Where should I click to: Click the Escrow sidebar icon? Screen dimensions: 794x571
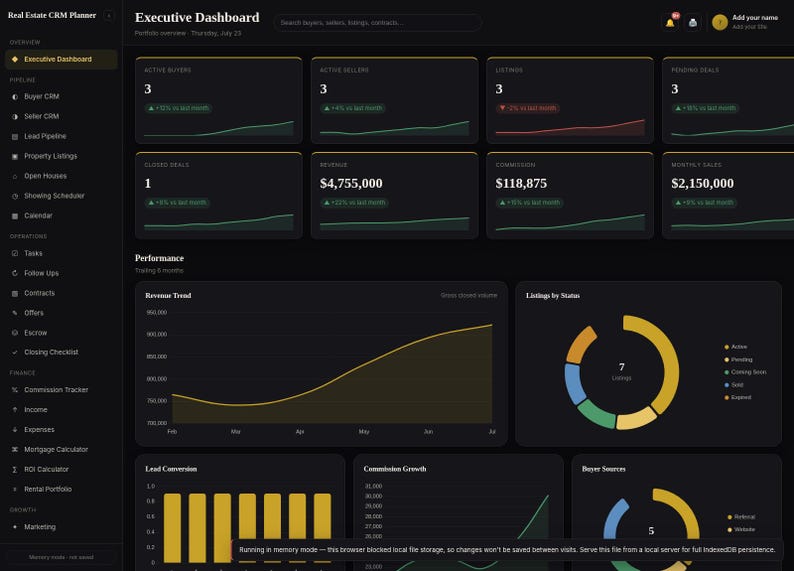15,333
